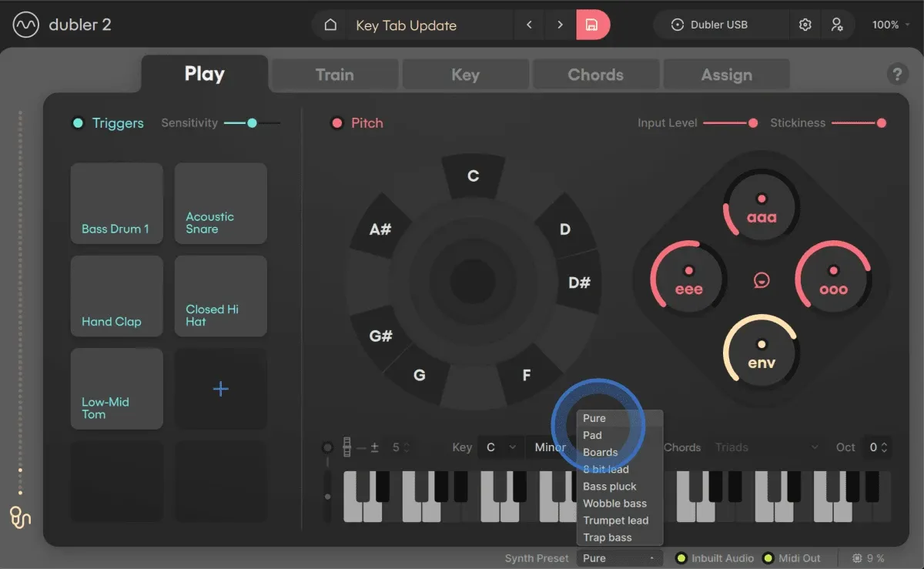This screenshot has height=569, width=924.
Task: Go to next preset arrow
Action: pos(560,25)
